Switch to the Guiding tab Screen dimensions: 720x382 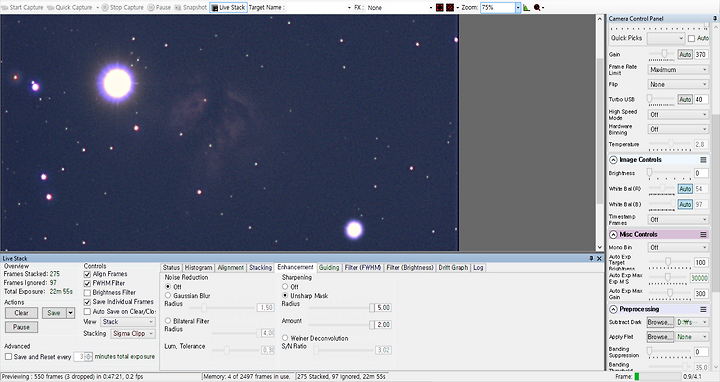click(x=329, y=268)
